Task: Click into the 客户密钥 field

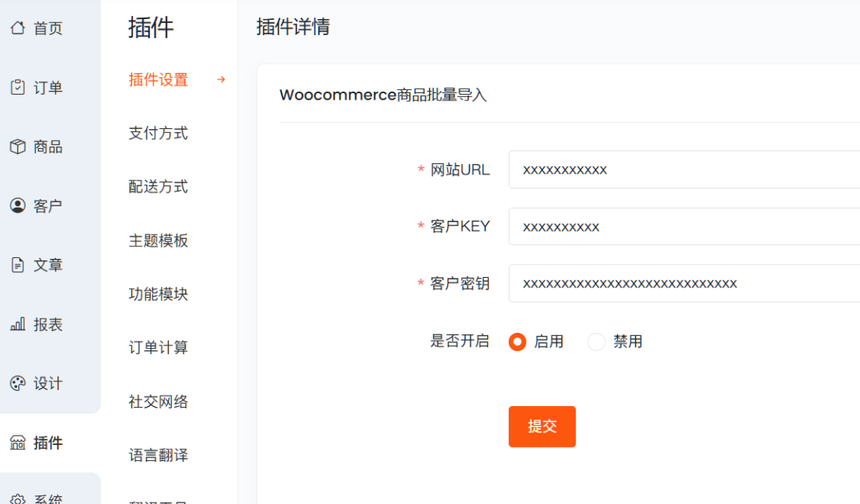Action: 683,283
